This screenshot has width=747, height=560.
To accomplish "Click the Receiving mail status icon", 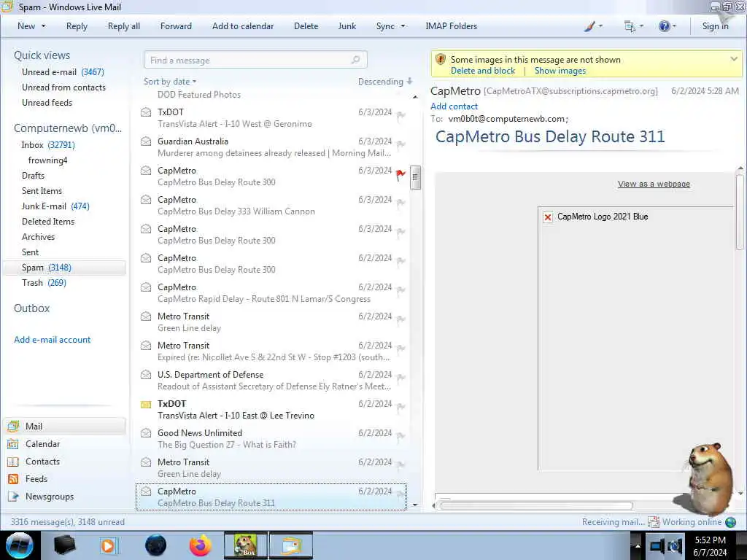I will (x=653, y=522).
